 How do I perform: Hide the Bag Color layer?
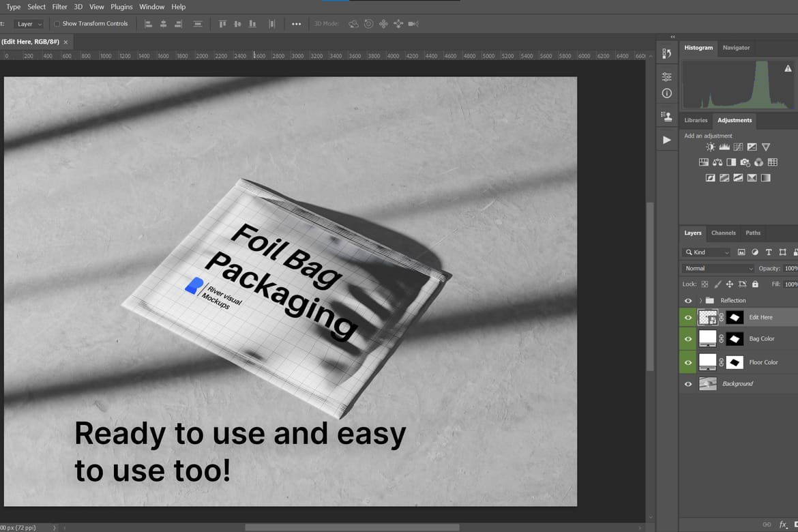coord(688,339)
